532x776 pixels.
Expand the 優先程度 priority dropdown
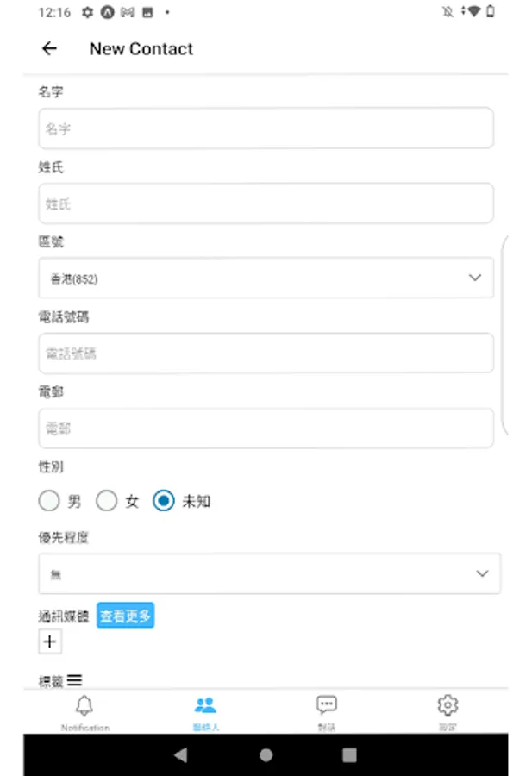(269, 574)
